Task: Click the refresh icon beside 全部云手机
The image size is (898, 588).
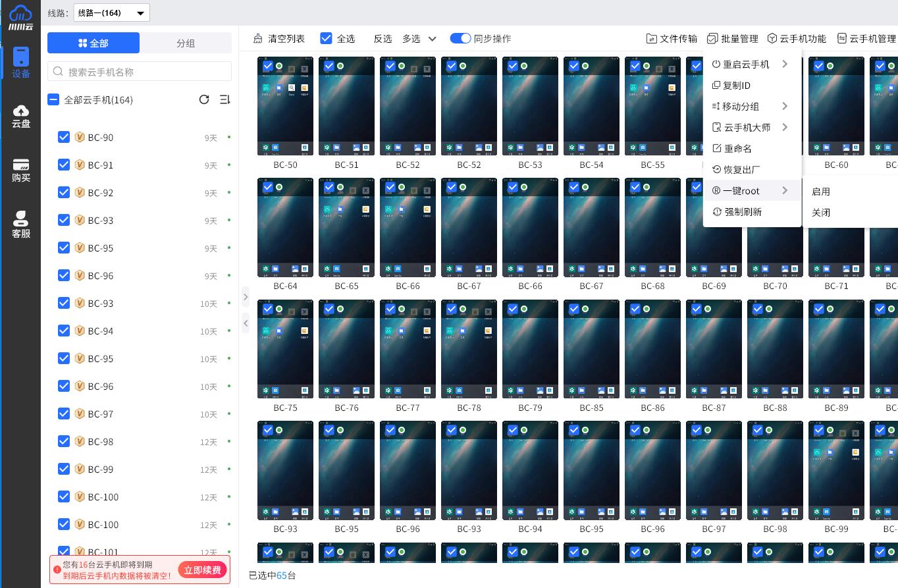Action: [204, 99]
